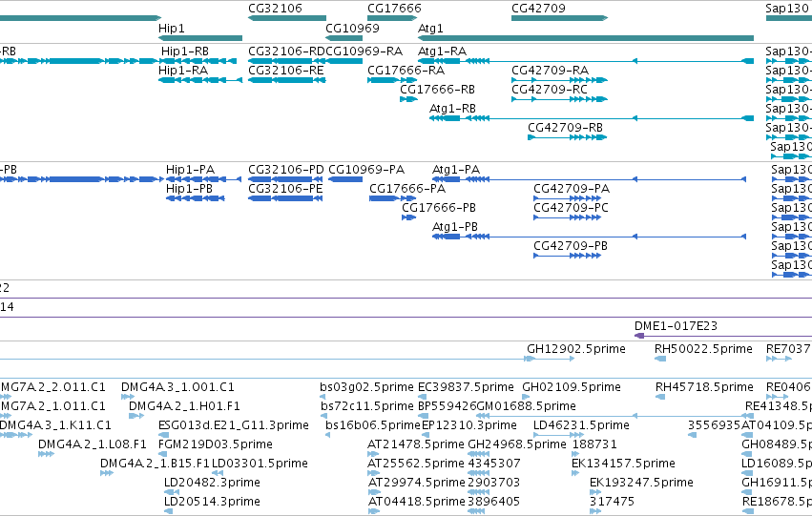Select the CG32106-PE protein
This screenshot has height=516, width=812.
(x=285, y=198)
